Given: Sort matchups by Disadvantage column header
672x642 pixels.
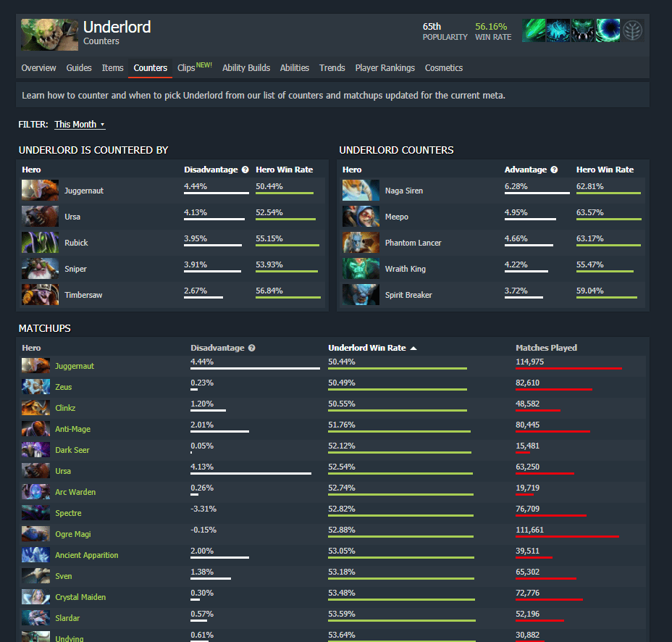Looking at the screenshot, I should point(217,348).
